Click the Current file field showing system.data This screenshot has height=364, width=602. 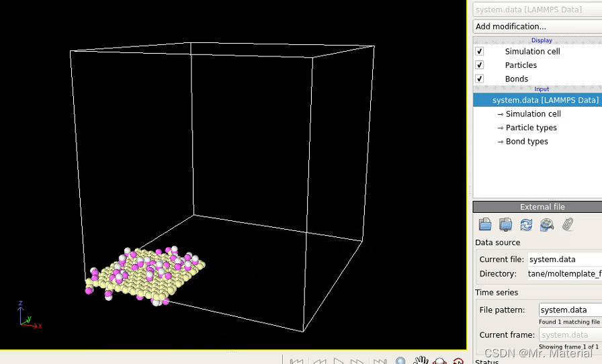(565, 259)
